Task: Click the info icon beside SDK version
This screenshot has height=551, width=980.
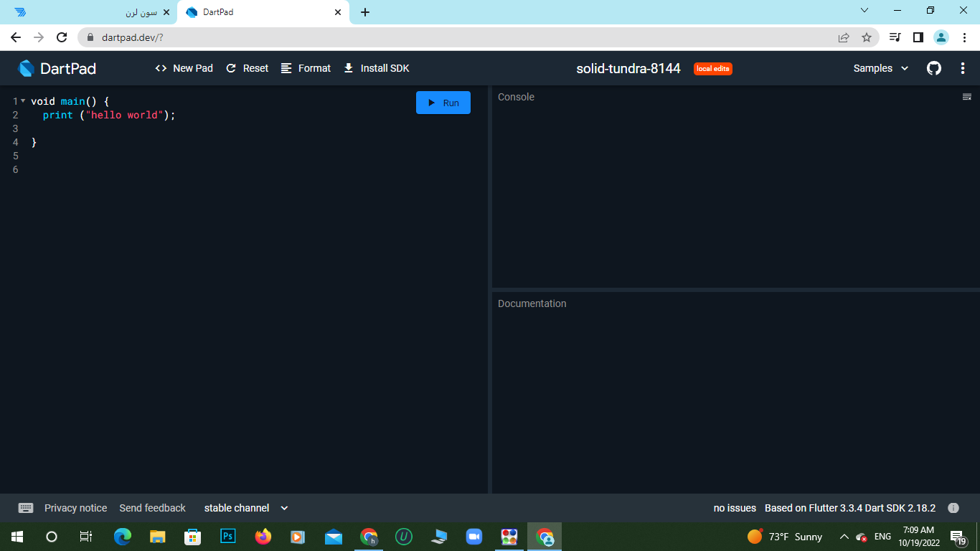Action: point(953,508)
